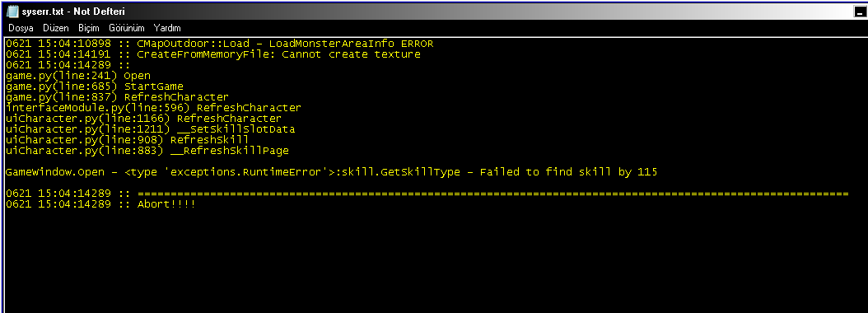Open the Düzen menu
This screenshot has height=313, width=868.
(x=56, y=28)
